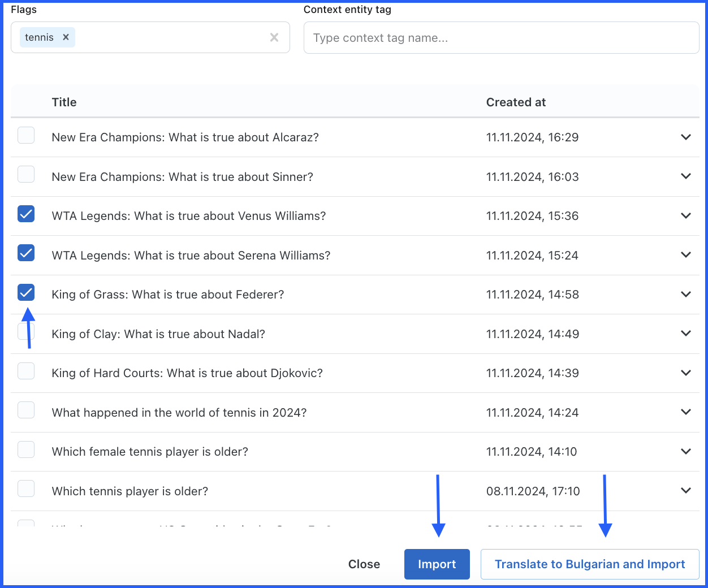The height and width of the screenshot is (588, 708).
Task: Click 'WTA Legends' Serena Williams title
Action: click(191, 256)
